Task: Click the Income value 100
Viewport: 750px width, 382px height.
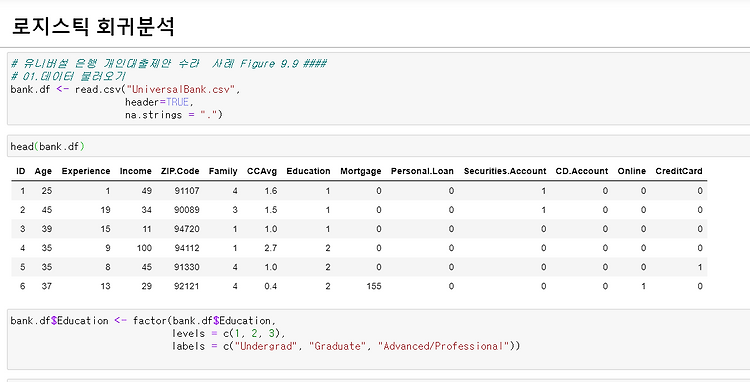Action: [x=144, y=248]
